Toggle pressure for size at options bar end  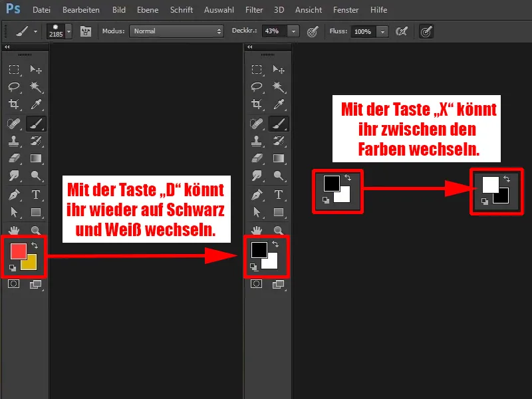click(x=426, y=31)
